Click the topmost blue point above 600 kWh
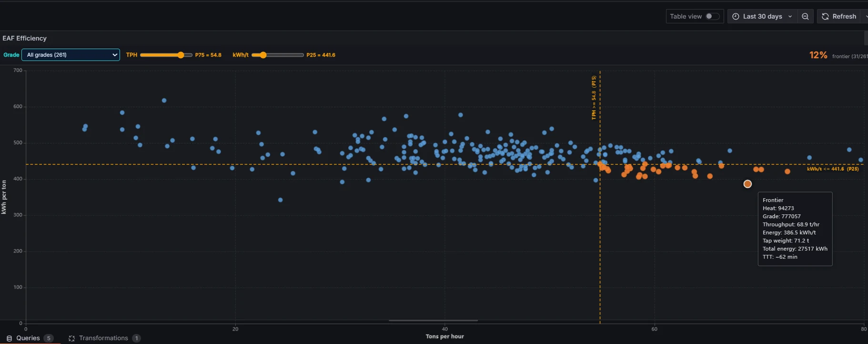 click(x=164, y=101)
